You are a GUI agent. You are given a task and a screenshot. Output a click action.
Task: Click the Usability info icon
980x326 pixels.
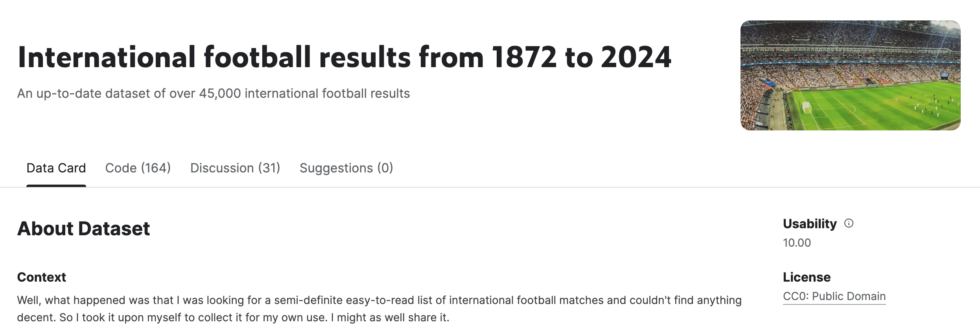point(849,223)
